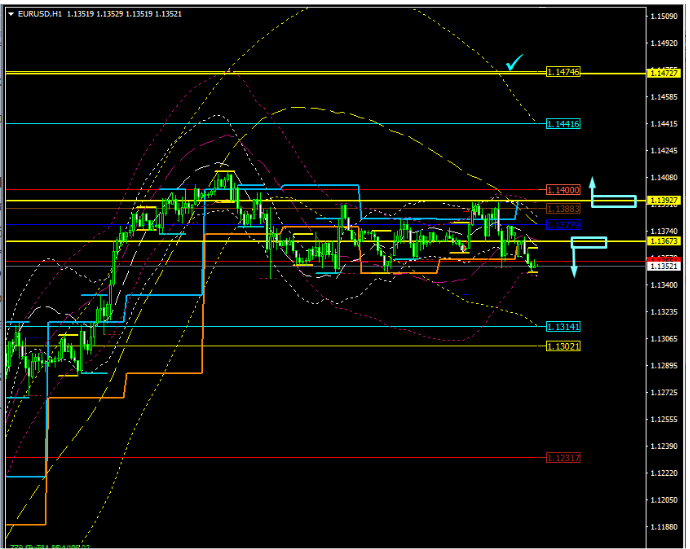Screen dimensions: 690x549
Task: Select the red 1.12317 price level label
Action: click(563, 458)
